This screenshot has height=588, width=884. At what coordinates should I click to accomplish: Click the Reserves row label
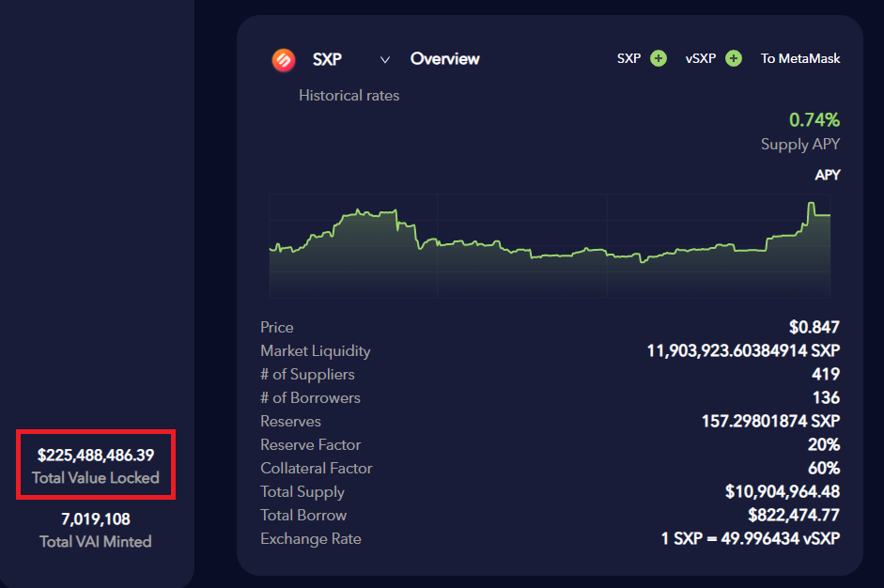pyautogui.click(x=290, y=421)
